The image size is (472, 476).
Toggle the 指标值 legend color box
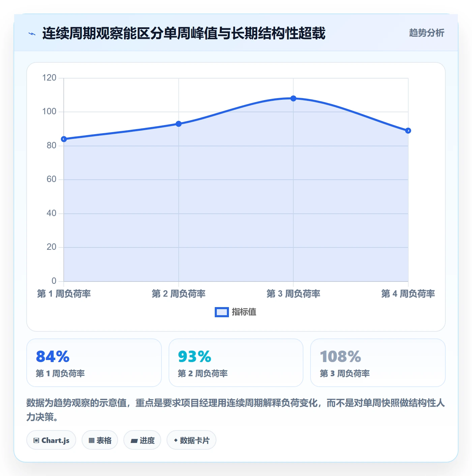[x=222, y=312]
